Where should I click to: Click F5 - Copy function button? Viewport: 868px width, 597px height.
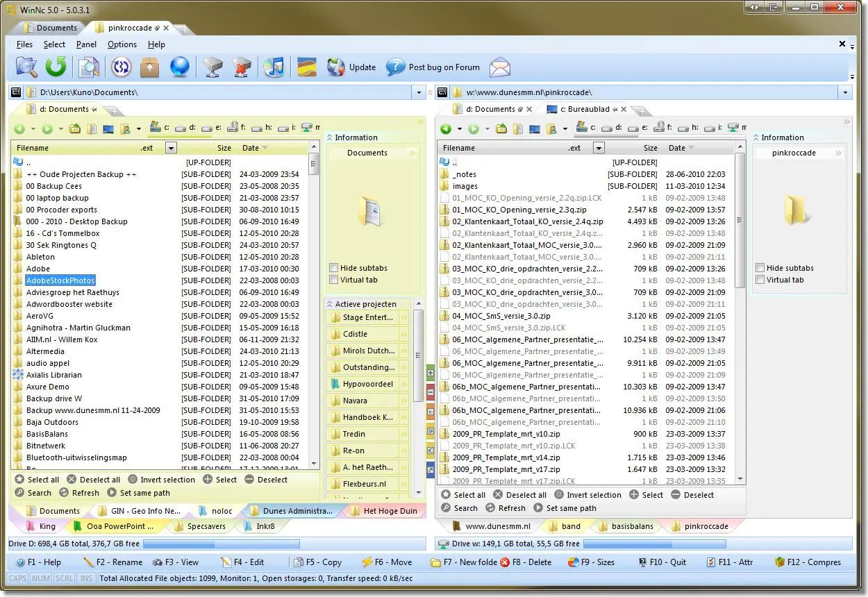317,562
